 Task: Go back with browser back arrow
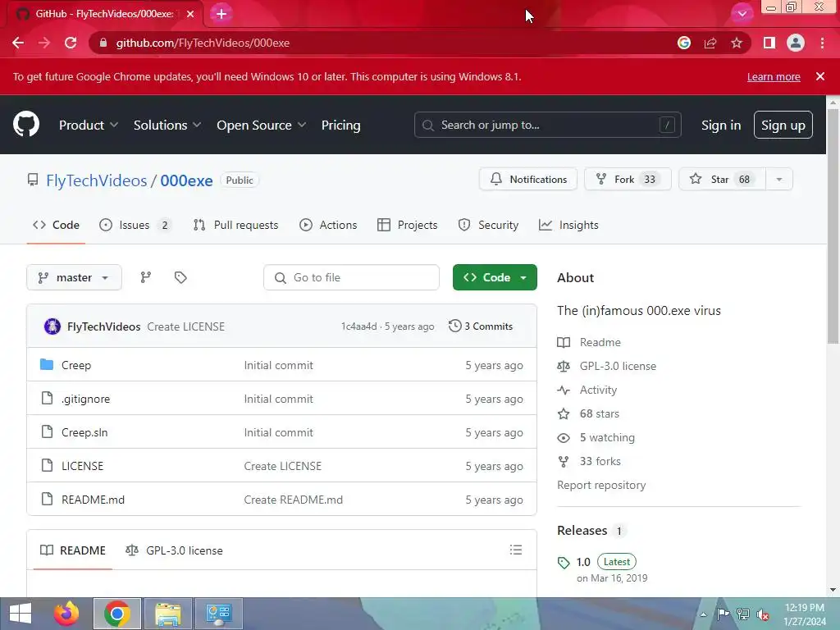coord(18,43)
